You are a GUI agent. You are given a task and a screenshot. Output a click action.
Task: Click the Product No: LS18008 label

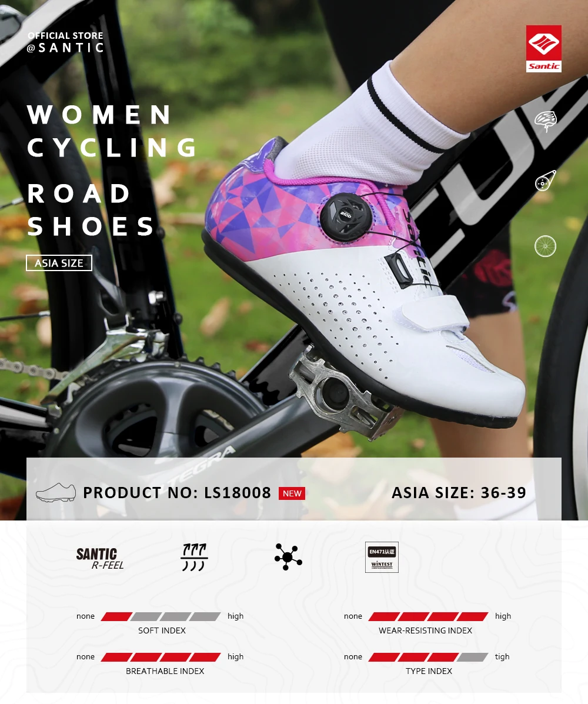click(178, 493)
